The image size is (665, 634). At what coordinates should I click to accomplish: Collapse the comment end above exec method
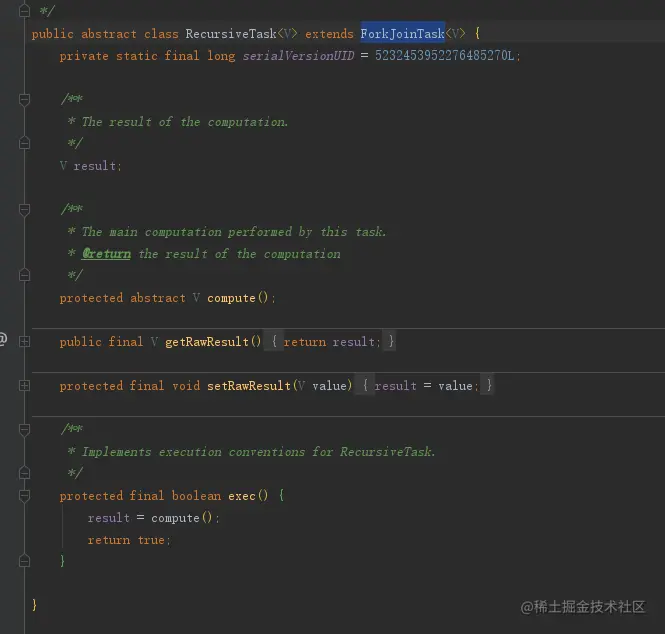[x=25, y=473]
